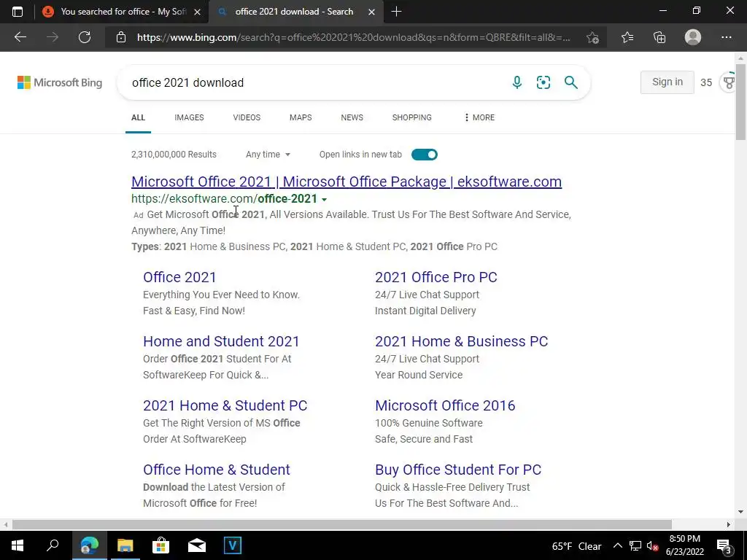Open the notification center icon
The width and height of the screenshot is (747, 560).
pyautogui.click(x=724, y=546)
